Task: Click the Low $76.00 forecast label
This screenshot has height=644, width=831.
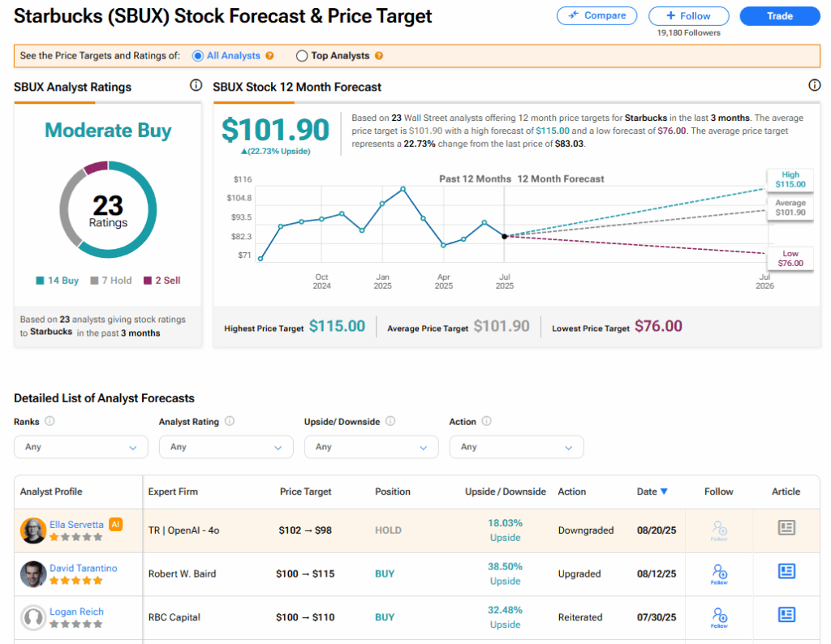Action: pos(790,259)
